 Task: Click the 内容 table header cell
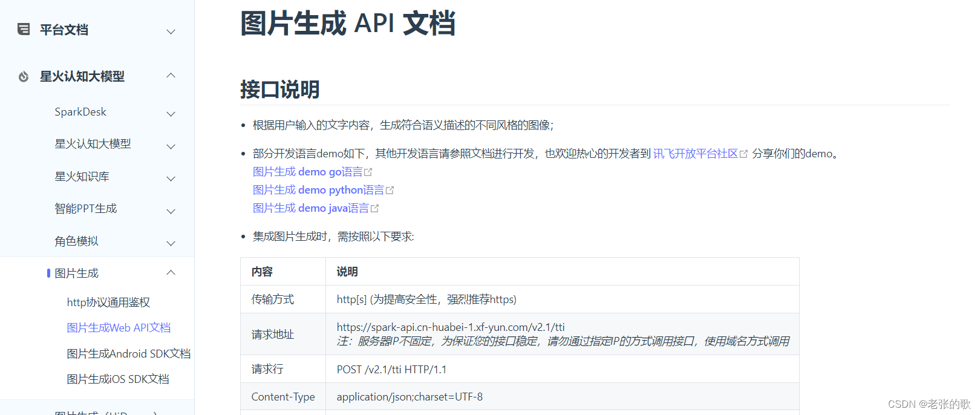coord(283,272)
